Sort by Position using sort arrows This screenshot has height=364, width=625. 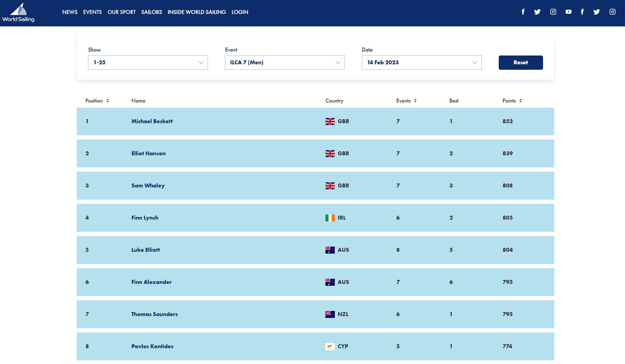[x=107, y=101]
